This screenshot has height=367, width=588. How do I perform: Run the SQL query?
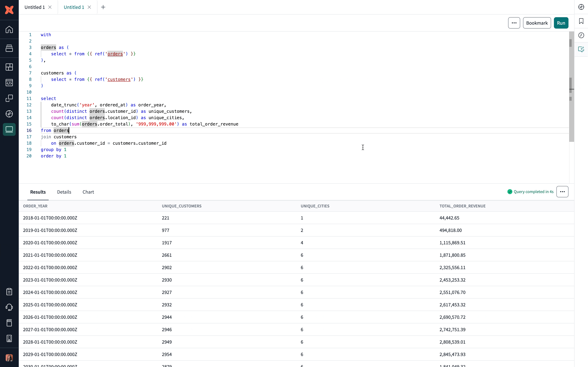pyautogui.click(x=561, y=23)
